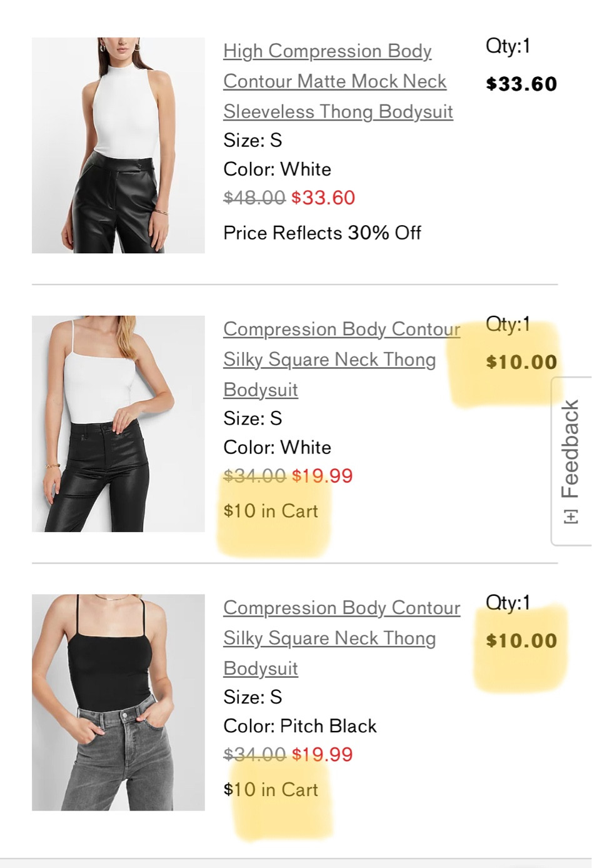The height and width of the screenshot is (868, 592).
Task: Click the crossed-out $34.00 price on black bodysuit
Action: [x=255, y=755]
